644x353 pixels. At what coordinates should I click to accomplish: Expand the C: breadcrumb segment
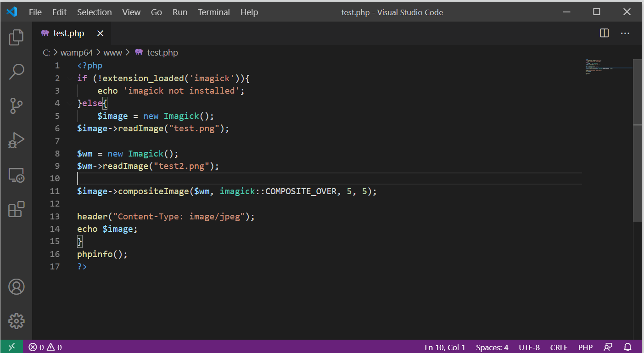46,53
